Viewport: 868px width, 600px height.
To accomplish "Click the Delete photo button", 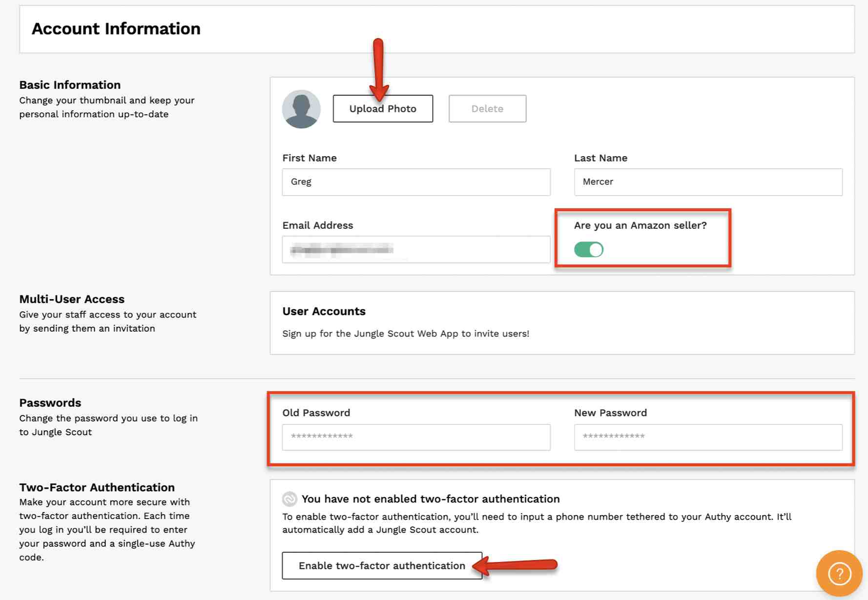I will click(x=487, y=109).
